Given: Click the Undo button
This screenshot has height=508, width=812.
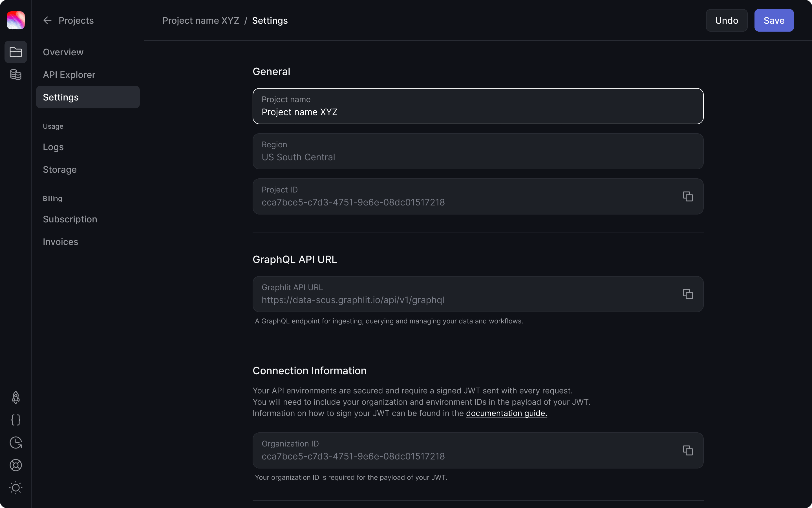Looking at the screenshot, I should click(x=727, y=21).
